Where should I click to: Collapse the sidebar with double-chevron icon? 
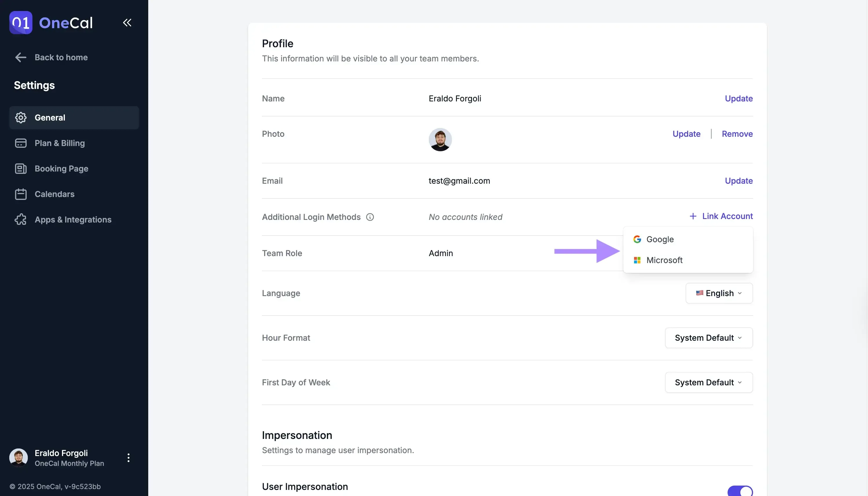(x=127, y=23)
